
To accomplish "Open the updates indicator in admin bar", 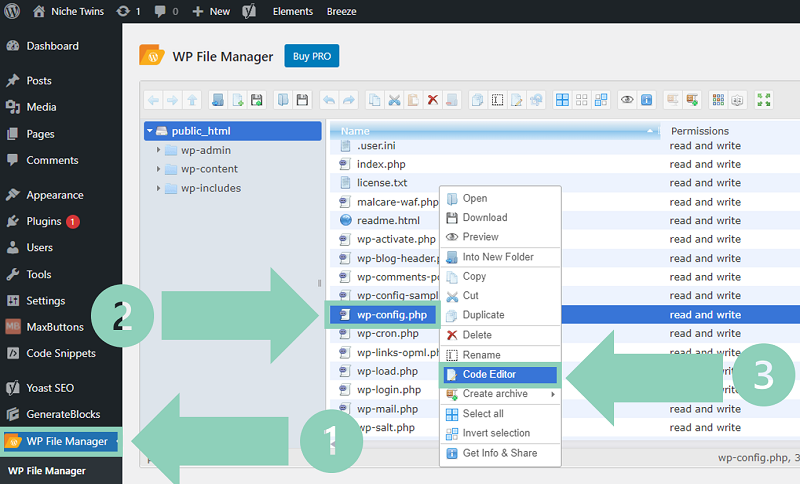I will [128, 11].
